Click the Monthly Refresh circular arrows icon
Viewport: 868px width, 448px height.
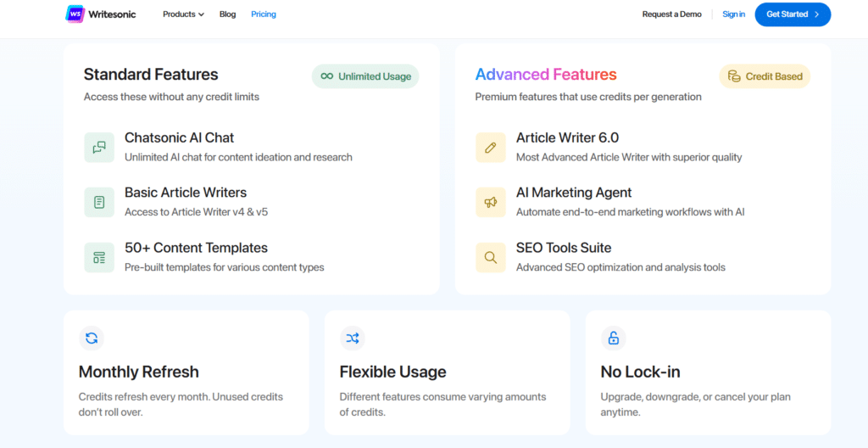point(92,339)
